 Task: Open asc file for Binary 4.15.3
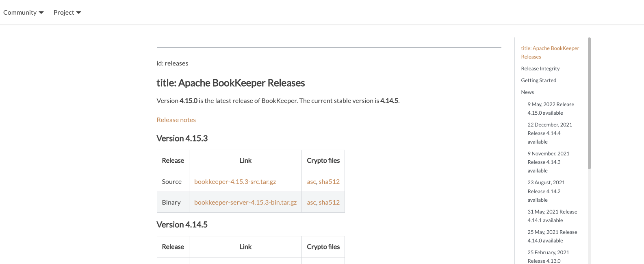coord(311,202)
